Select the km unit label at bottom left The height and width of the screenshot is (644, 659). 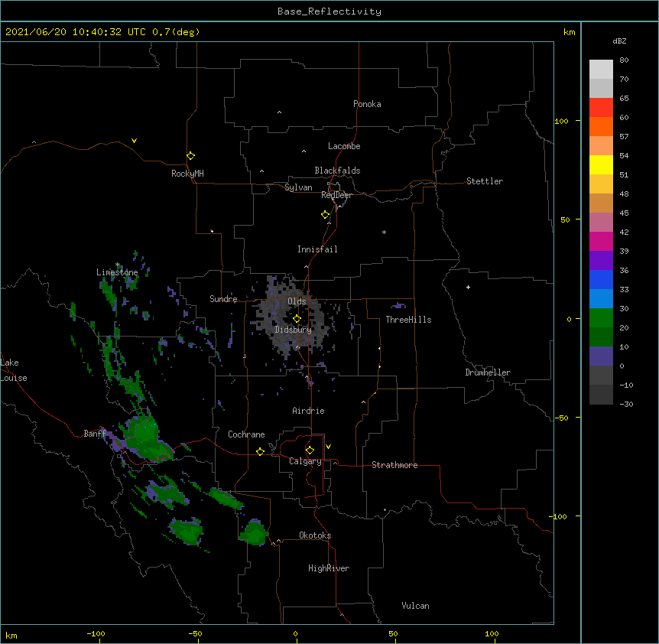[11, 636]
